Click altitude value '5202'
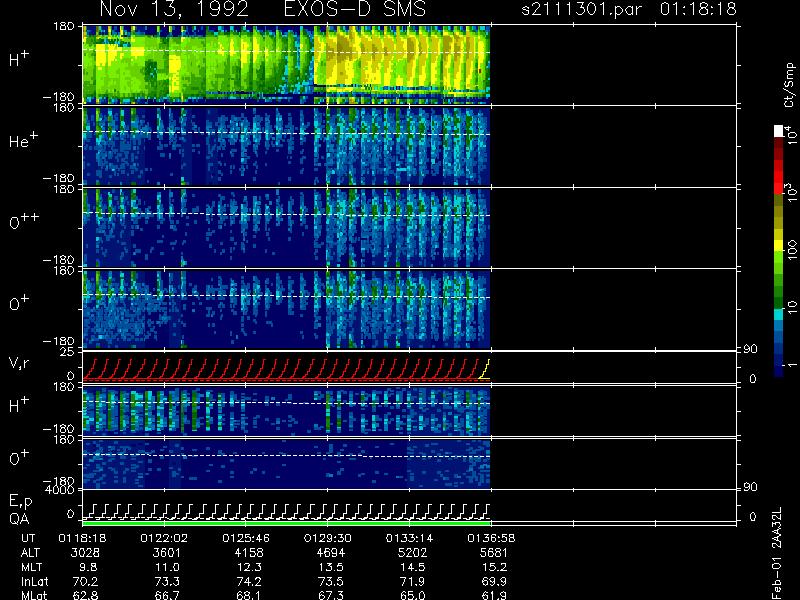 (412, 553)
